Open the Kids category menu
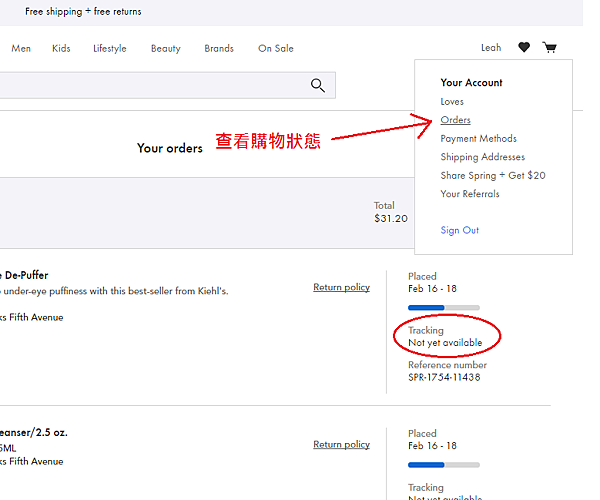600x500 pixels. click(x=61, y=48)
